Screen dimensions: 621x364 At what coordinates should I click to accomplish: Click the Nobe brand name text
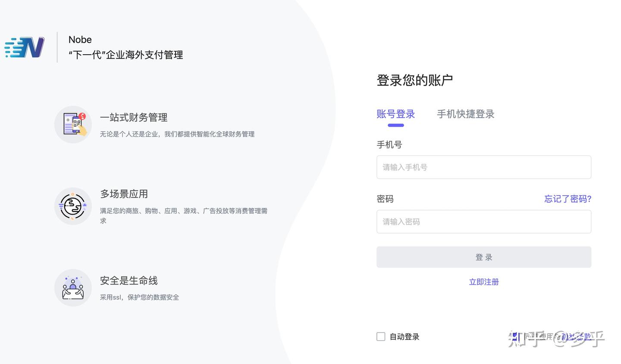pos(80,39)
